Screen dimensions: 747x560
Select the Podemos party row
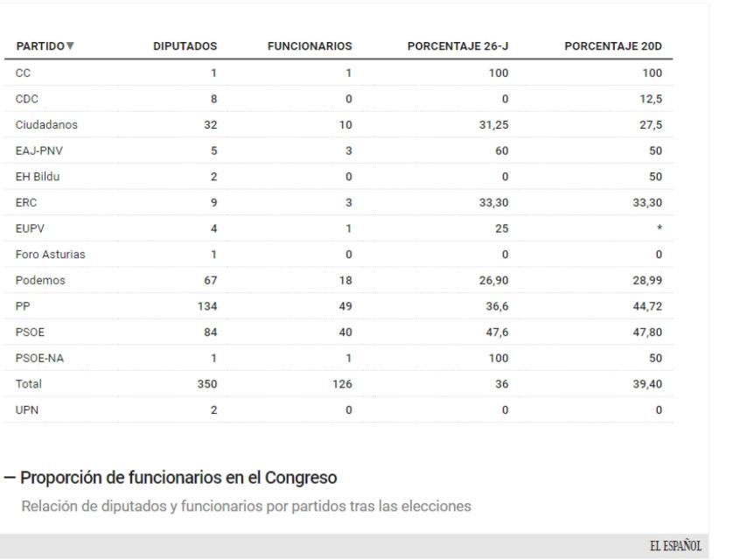pos(37,279)
